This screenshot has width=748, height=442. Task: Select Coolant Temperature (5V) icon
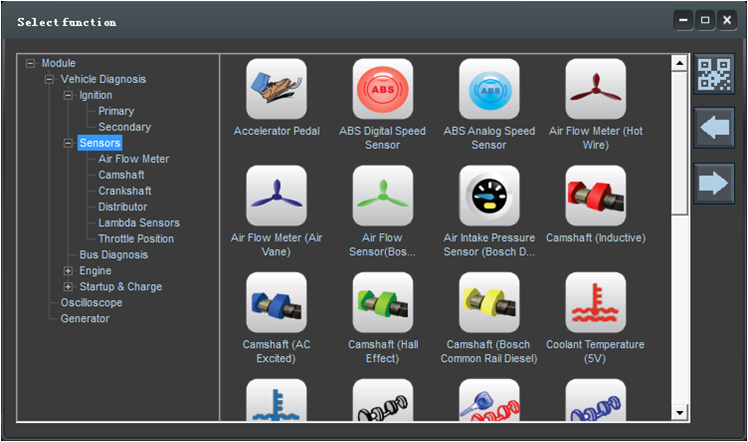tap(595, 302)
